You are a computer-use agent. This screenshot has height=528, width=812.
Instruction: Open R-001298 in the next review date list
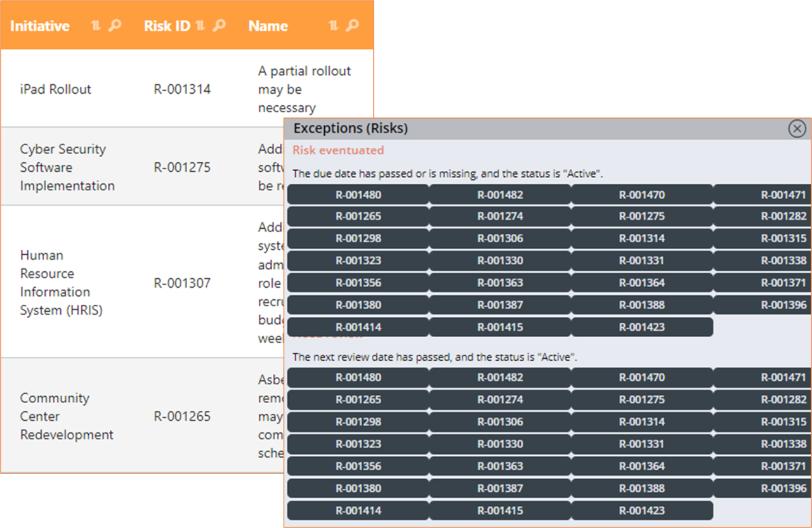click(358, 422)
